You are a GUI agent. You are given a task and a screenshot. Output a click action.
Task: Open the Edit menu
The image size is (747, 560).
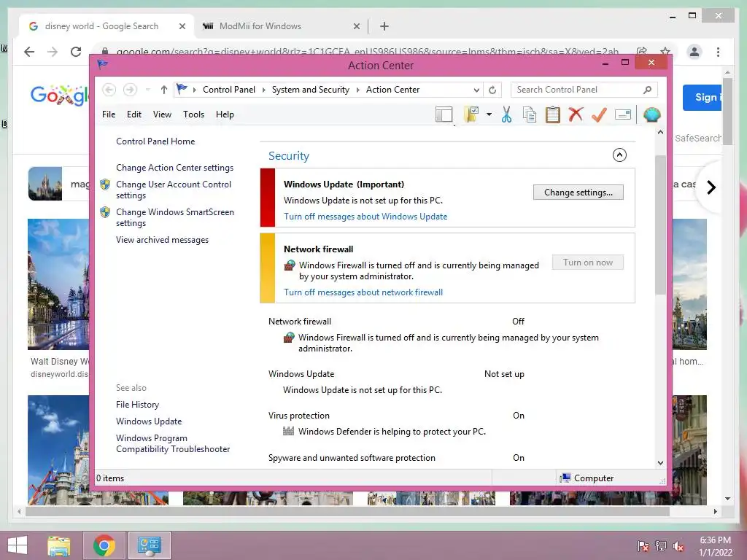[134, 114]
